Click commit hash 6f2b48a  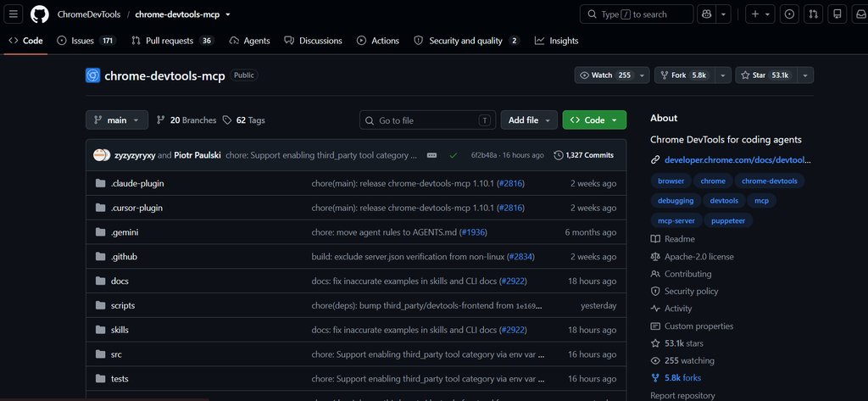pyautogui.click(x=483, y=156)
